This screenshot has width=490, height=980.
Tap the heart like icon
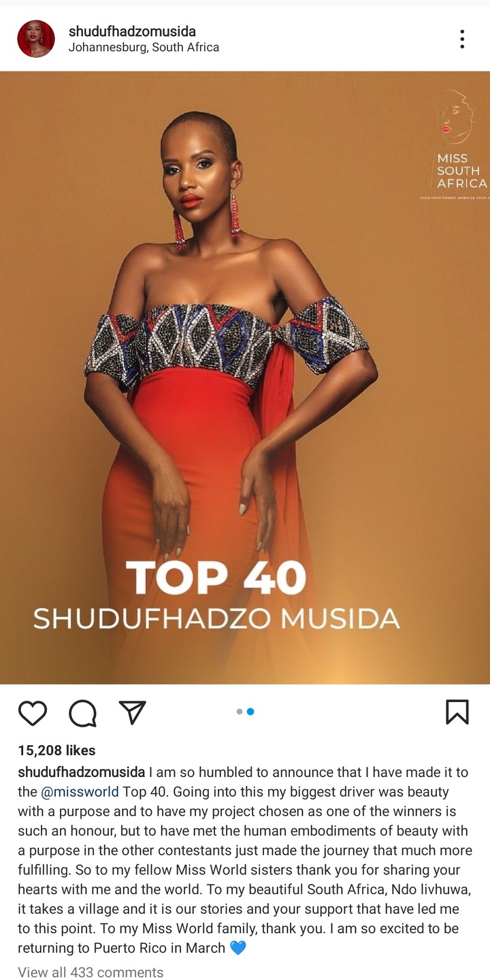[32, 712]
